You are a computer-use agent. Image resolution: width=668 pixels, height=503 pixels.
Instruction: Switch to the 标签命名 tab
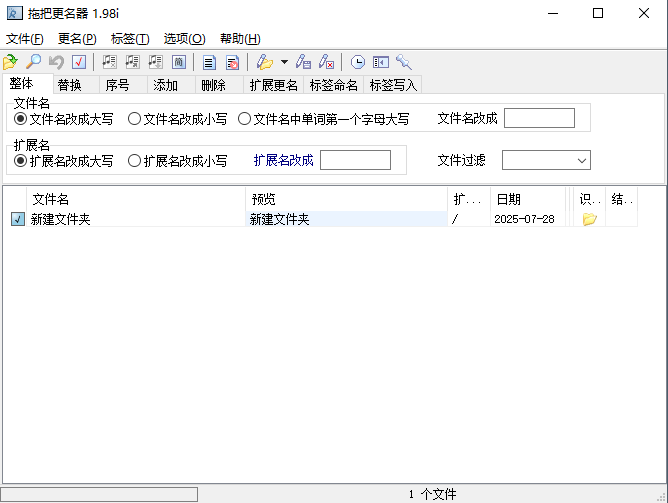[334, 85]
